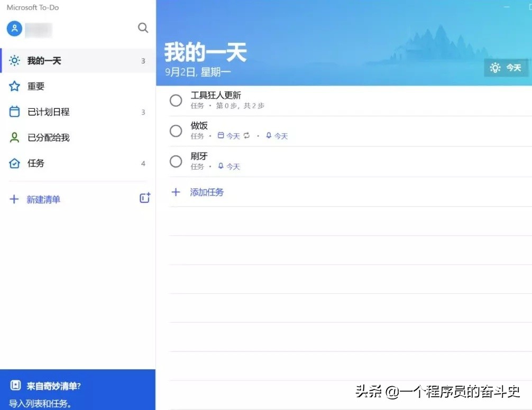Click the repeat icon on 做饭 task
The height and width of the screenshot is (410, 532).
(246, 136)
